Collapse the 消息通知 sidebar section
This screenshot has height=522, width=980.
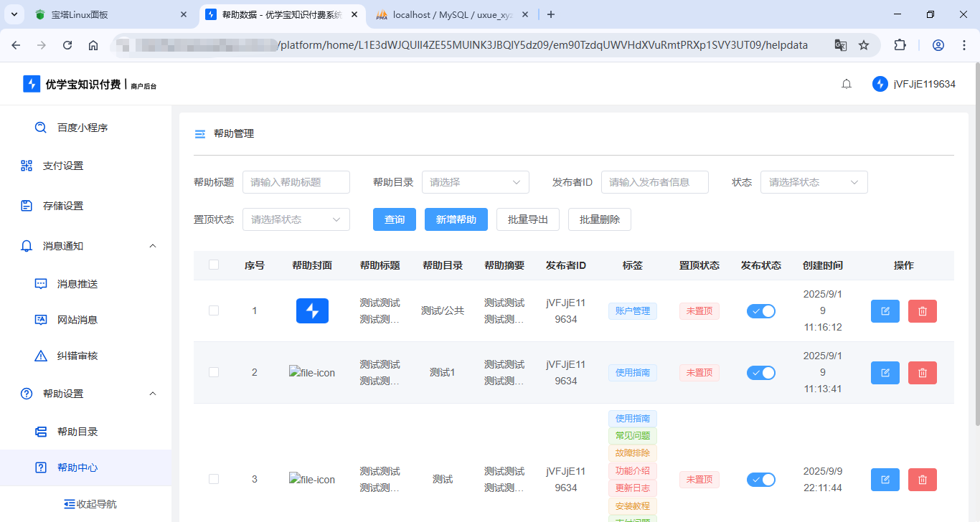152,246
